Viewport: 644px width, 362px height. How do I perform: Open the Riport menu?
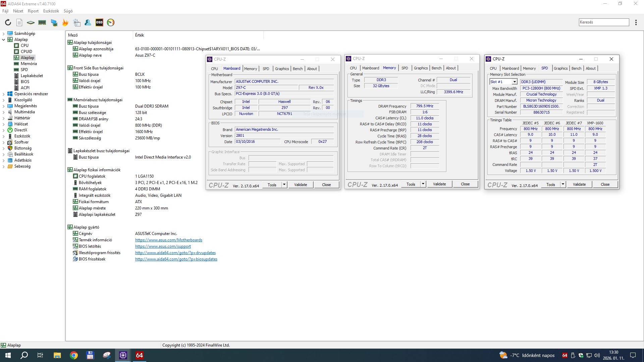click(33, 11)
